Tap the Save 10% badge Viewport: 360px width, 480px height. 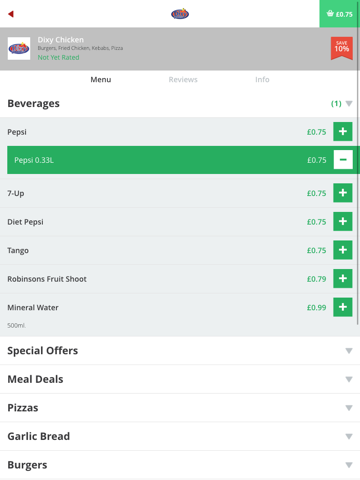tap(342, 48)
